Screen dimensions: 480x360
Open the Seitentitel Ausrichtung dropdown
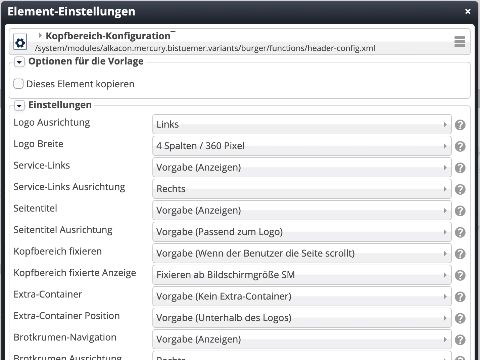click(302, 232)
